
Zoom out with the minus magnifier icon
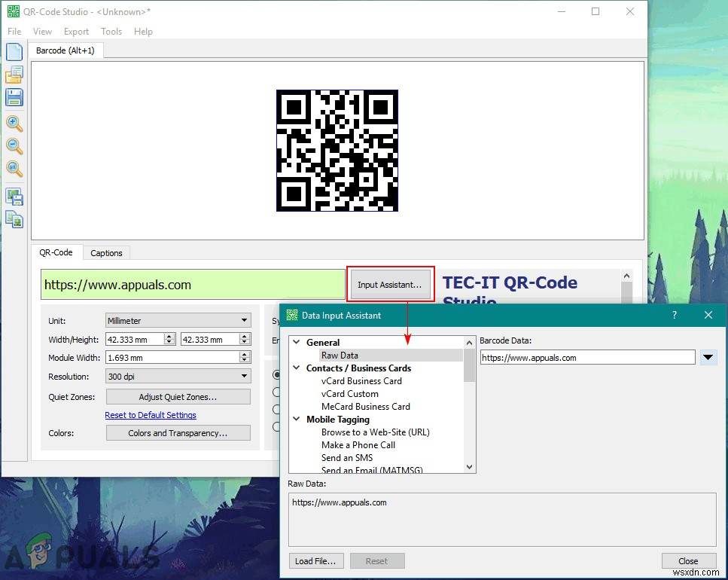[14, 146]
